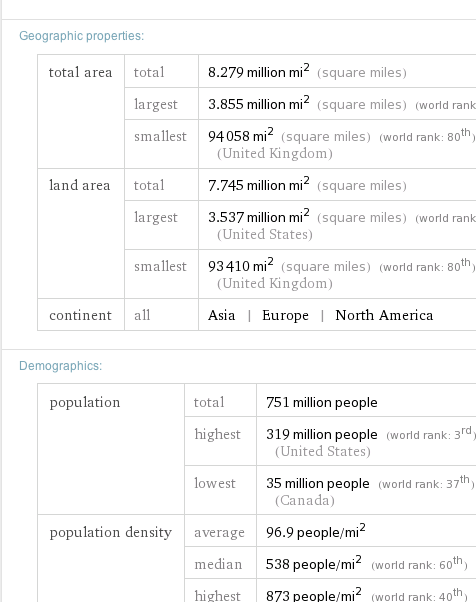Click the 8.279 million mi² total area value
This screenshot has width=476, height=602.
point(259,72)
